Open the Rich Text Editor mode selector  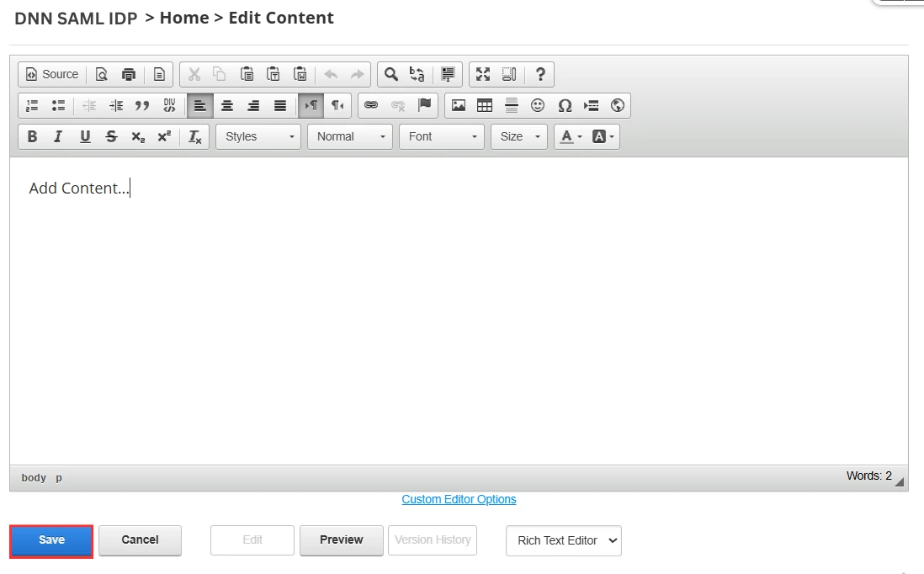pos(563,540)
